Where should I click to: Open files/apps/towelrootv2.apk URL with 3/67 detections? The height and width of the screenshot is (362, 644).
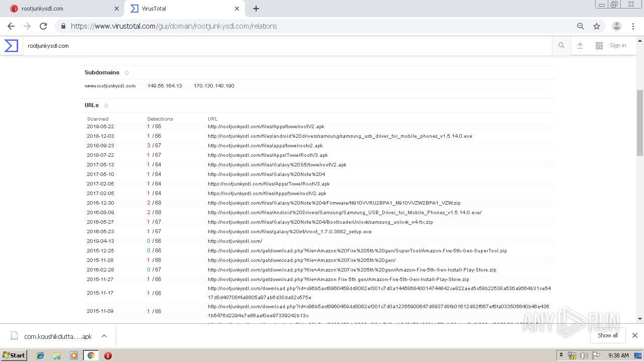pos(265,146)
